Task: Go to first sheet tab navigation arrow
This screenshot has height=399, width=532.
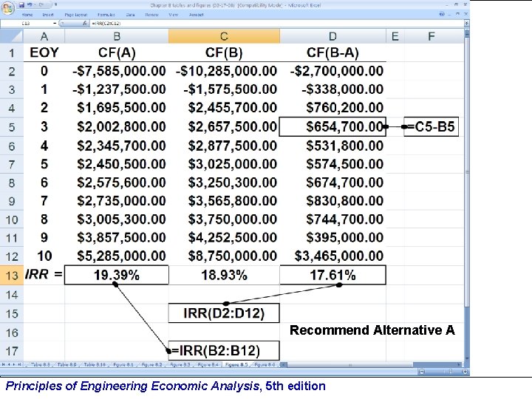Action: 4,365
